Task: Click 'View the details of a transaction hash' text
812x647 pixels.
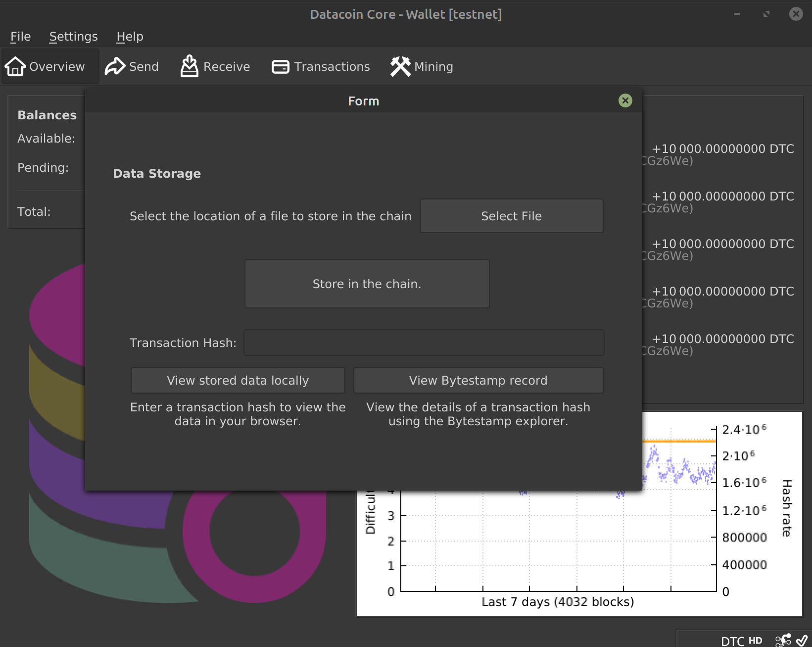Action: [478, 414]
